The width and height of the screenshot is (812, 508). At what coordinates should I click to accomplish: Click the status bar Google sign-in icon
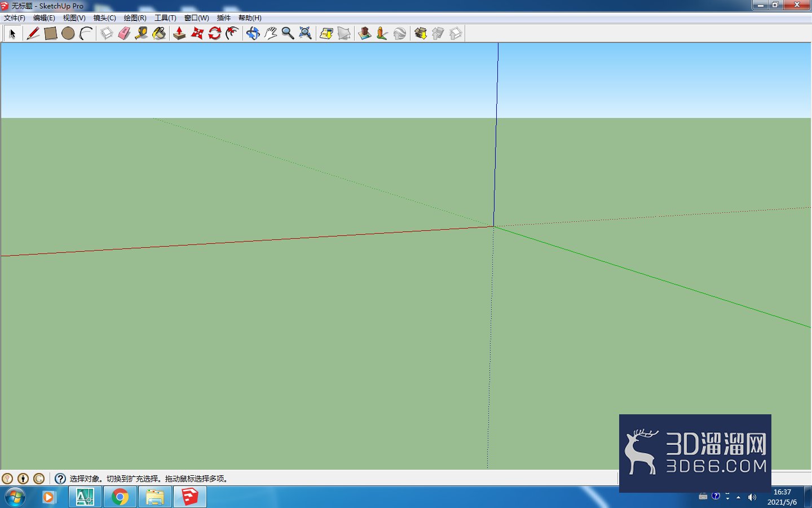(39, 479)
